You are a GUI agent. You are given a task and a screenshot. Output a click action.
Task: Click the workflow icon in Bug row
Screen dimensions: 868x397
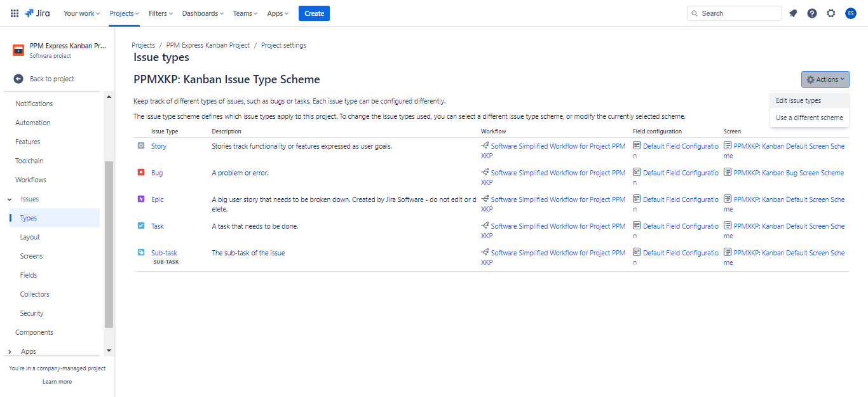tap(485, 172)
